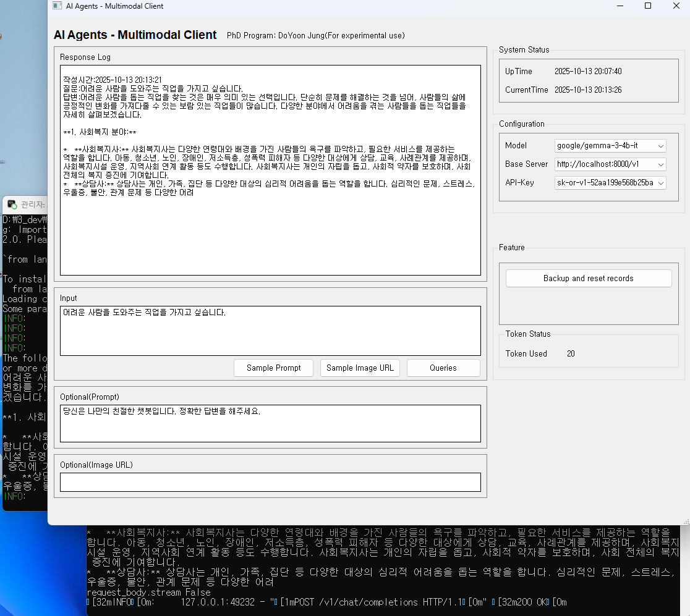Viewport: 690px width, 616px height.
Task: Click the terminal icon beside 관리자 title
Action: click(x=12, y=205)
